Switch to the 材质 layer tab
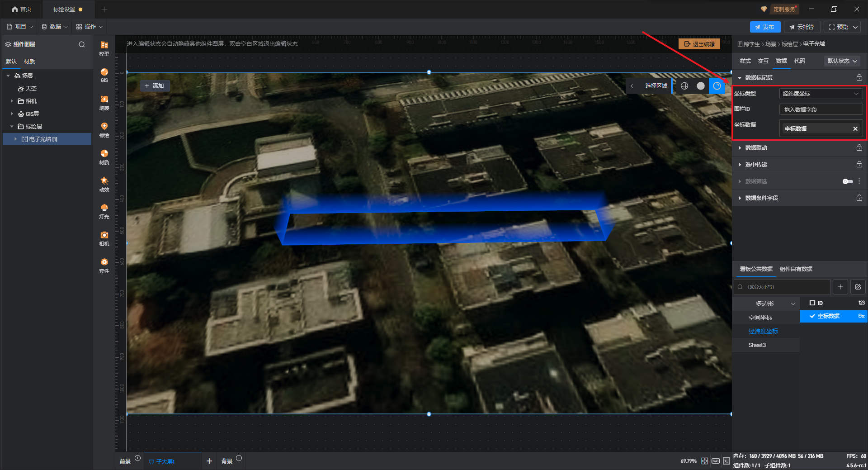The image size is (868, 470). point(29,62)
